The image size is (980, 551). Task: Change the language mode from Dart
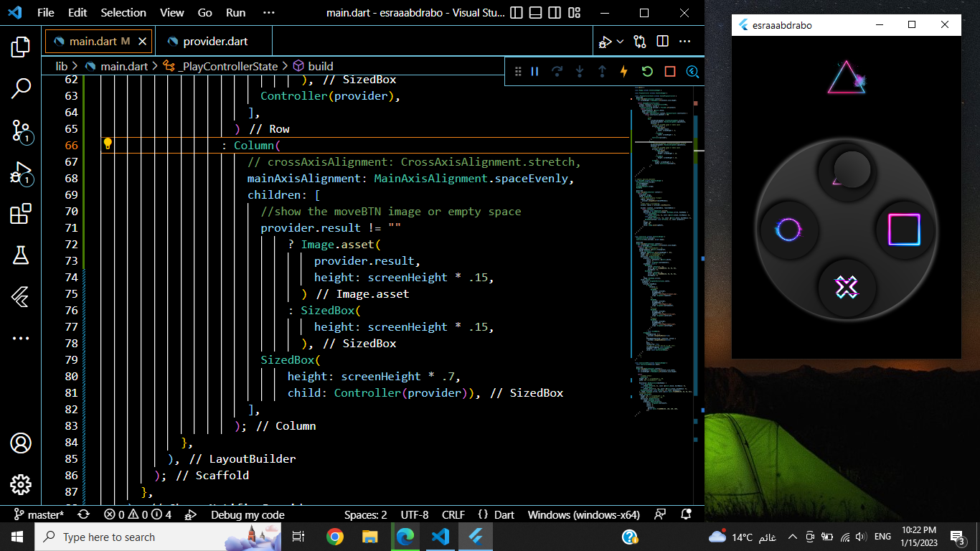504,514
